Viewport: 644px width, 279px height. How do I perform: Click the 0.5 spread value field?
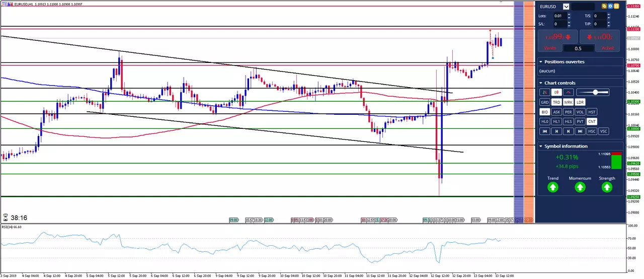pos(578,48)
